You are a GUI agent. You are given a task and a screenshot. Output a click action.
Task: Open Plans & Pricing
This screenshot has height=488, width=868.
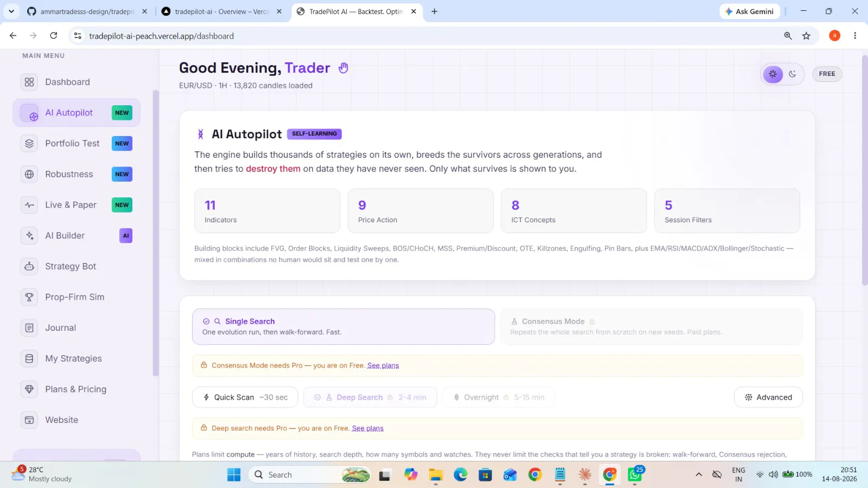tap(76, 389)
